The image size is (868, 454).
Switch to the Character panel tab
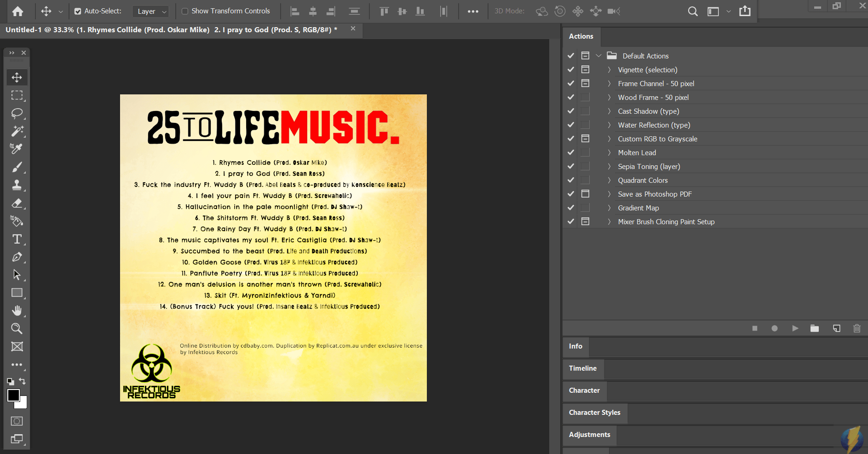pos(584,390)
